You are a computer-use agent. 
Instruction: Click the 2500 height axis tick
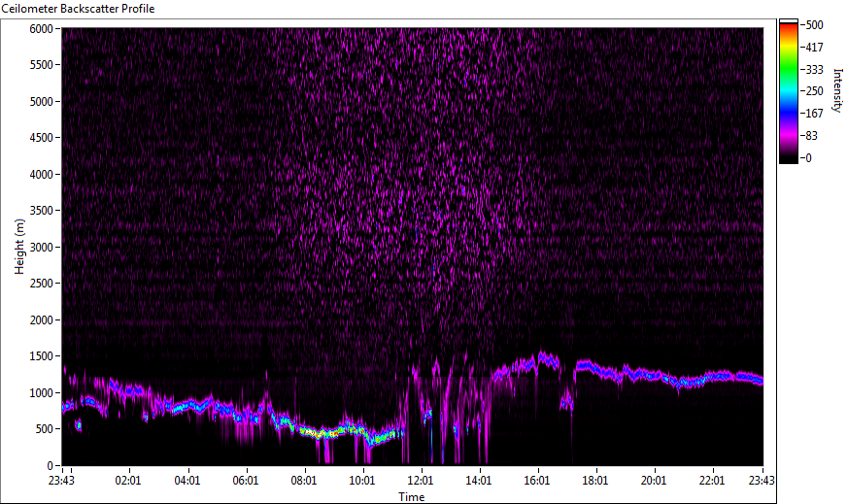point(41,284)
